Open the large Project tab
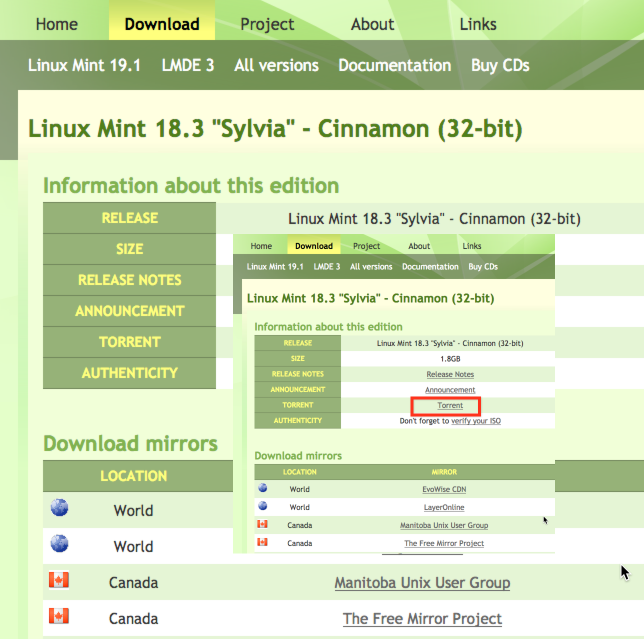Image resolution: width=644 pixels, height=639 pixels. pos(267,24)
